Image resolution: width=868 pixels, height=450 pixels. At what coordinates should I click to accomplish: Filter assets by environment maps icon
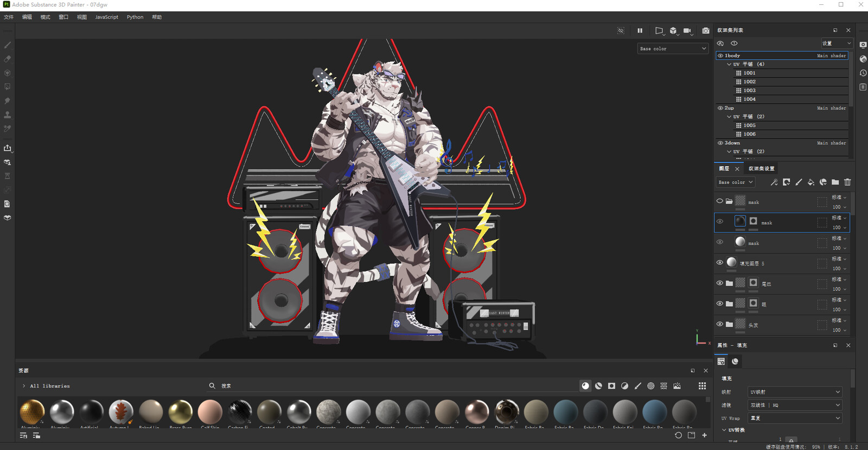click(x=677, y=386)
